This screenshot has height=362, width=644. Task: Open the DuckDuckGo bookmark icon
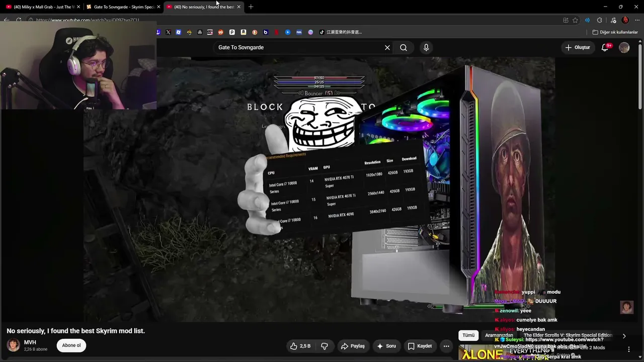[x=255, y=32]
